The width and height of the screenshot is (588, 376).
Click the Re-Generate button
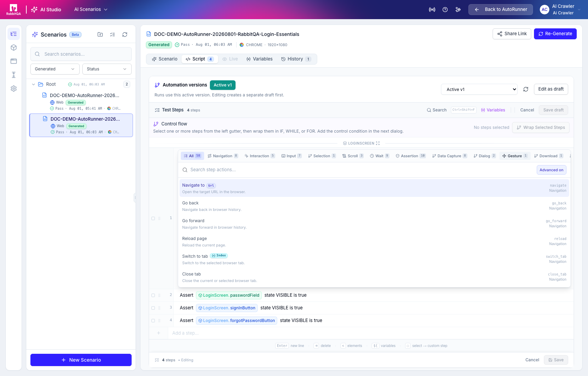[x=555, y=34]
